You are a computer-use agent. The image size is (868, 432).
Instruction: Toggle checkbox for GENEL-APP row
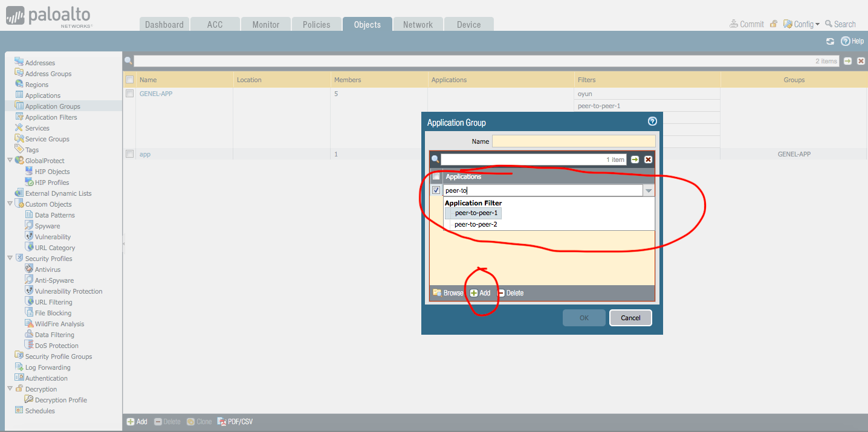point(129,94)
